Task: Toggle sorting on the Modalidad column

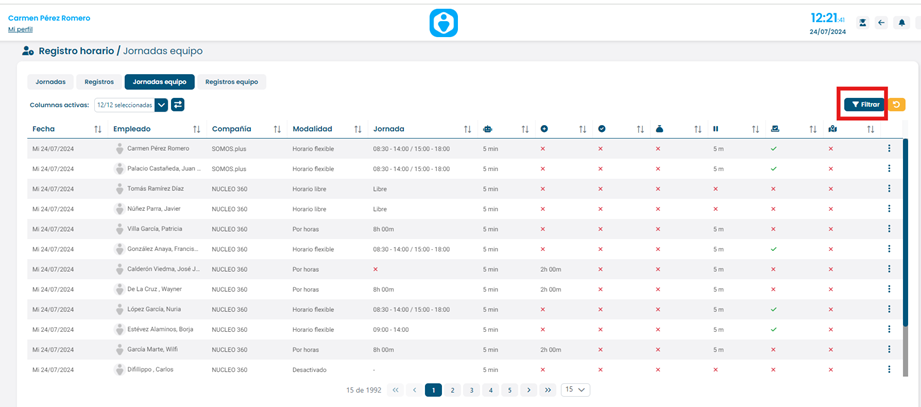Action: tap(358, 129)
